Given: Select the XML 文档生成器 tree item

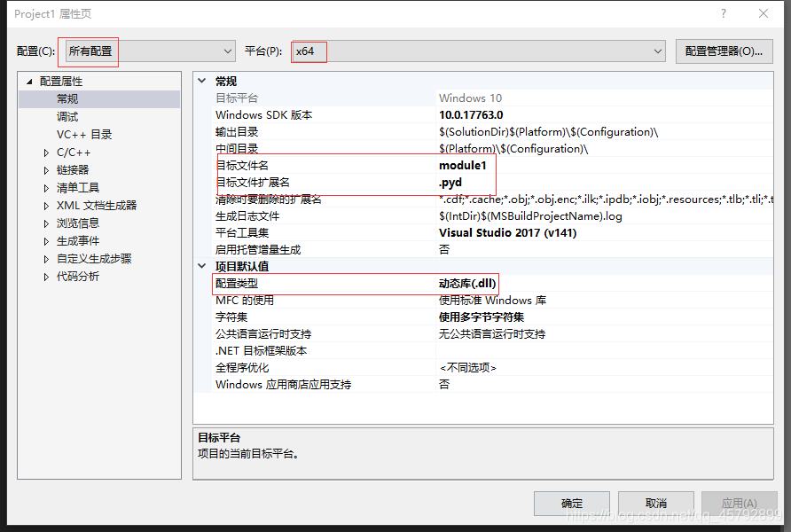Looking at the screenshot, I should pos(97,205).
